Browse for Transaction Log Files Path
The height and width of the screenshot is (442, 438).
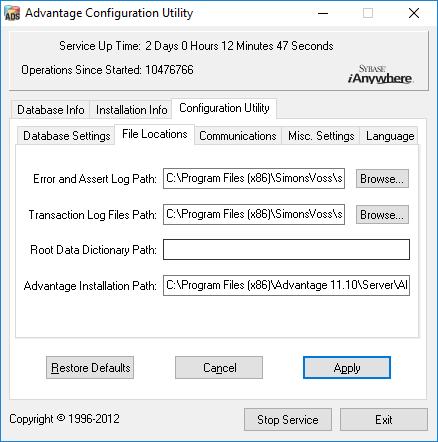tap(382, 215)
